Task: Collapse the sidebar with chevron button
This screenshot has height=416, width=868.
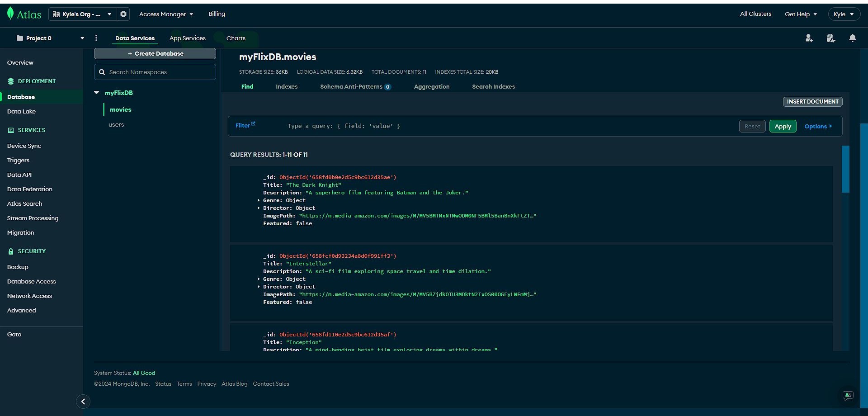Action: pos(83,402)
